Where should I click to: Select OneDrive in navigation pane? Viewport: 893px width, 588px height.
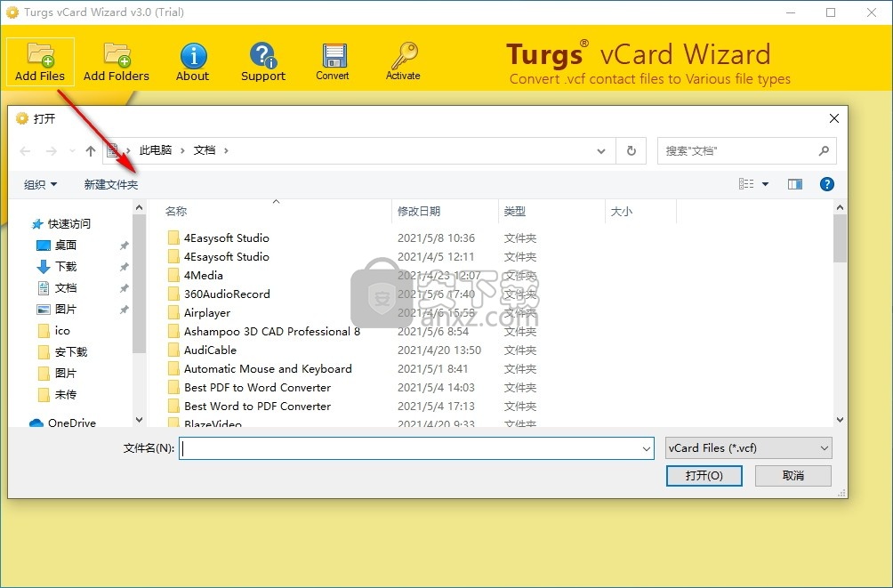(x=72, y=423)
